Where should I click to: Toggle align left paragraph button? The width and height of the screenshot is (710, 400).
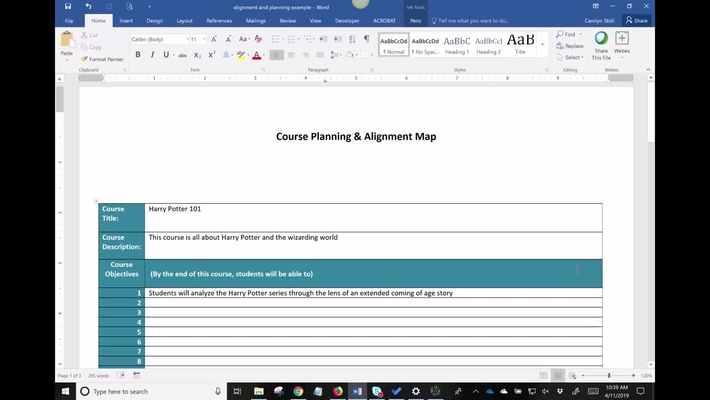tap(276, 55)
